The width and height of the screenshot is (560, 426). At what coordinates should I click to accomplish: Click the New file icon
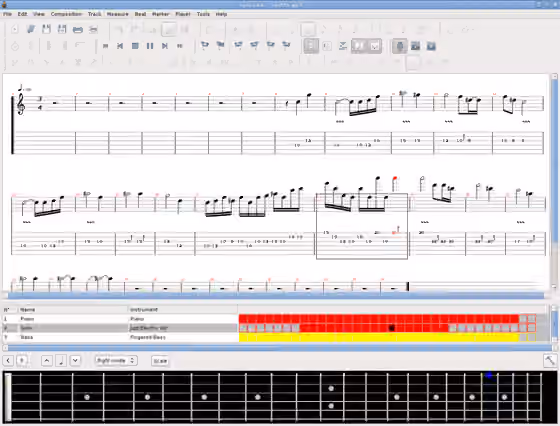pos(15,29)
